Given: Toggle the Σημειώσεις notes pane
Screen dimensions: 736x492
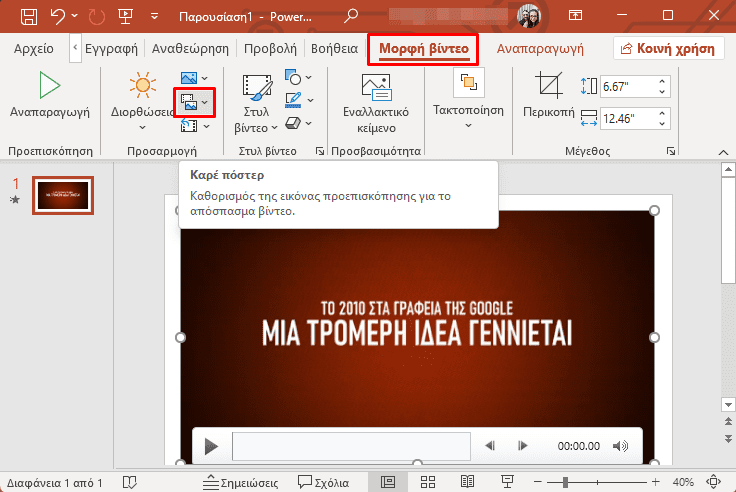Looking at the screenshot, I should click(x=240, y=483).
